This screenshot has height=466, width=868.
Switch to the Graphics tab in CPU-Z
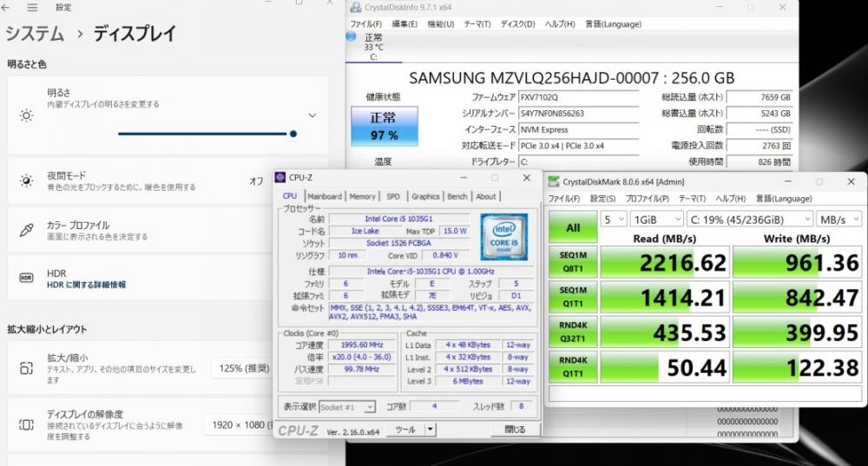point(425,196)
